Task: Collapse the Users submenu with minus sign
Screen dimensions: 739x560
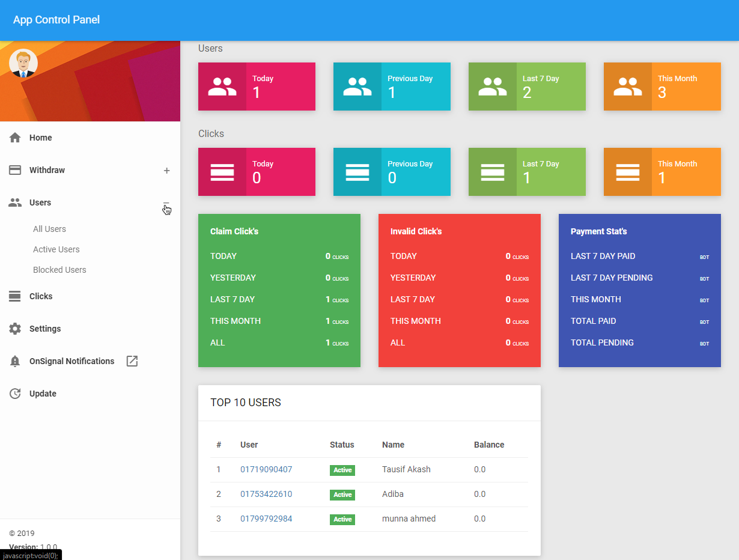Action: (x=166, y=203)
